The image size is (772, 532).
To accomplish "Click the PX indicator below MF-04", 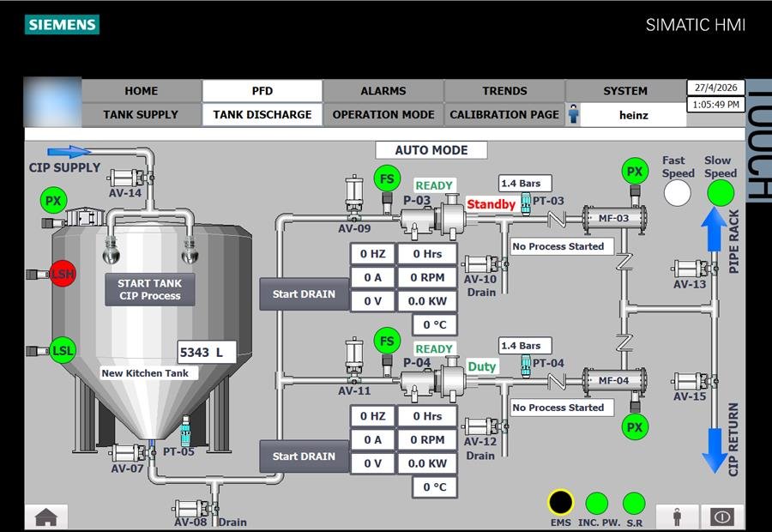I will pos(635,427).
